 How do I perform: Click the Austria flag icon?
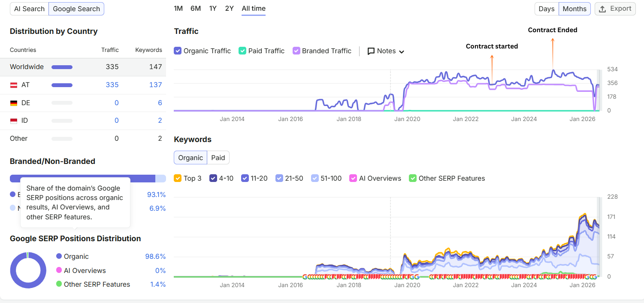(x=14, y=85)
